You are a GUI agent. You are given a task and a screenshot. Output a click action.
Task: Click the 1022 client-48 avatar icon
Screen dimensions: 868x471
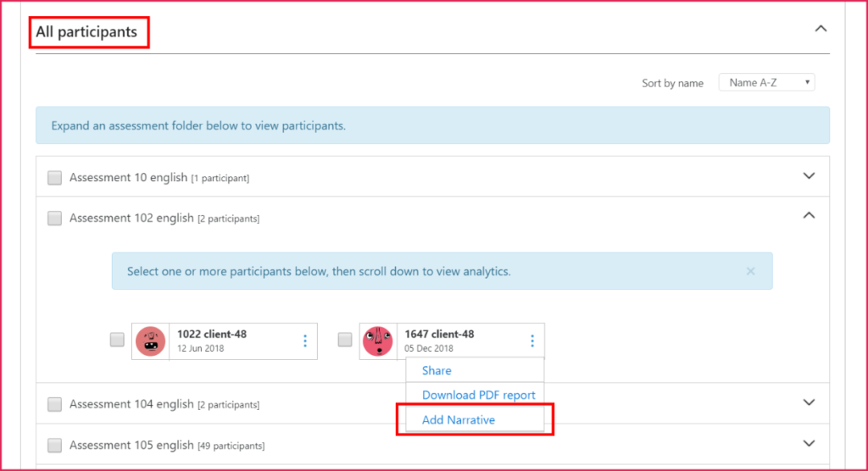click(151, 341)
